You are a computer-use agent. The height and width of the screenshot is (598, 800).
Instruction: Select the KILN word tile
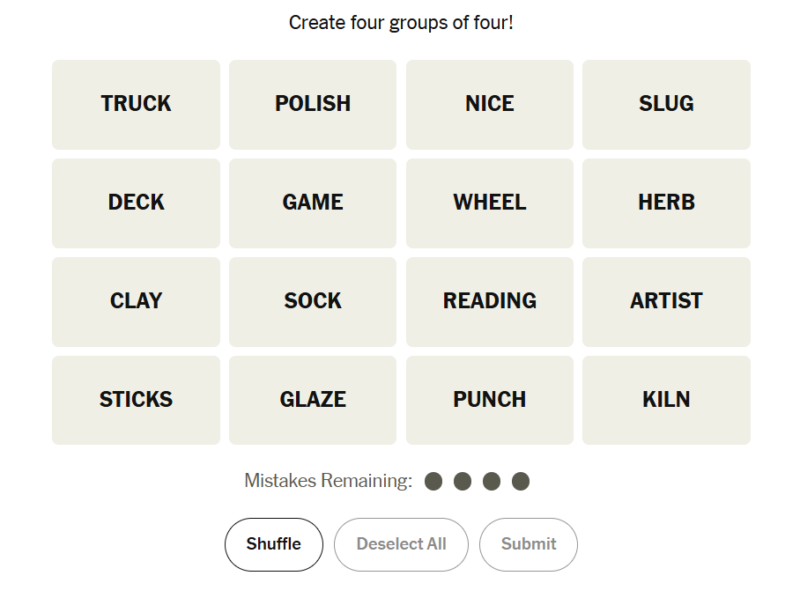coord(666,400)
